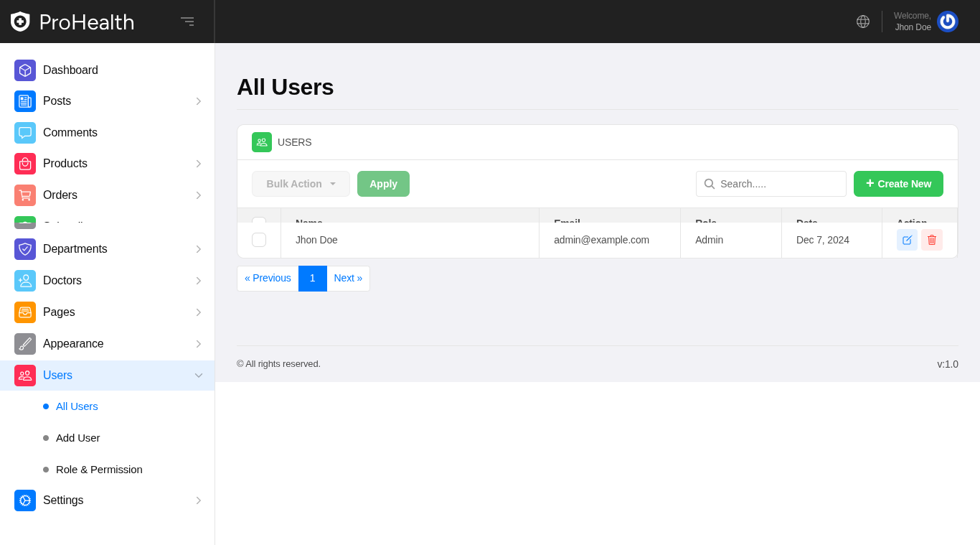Open Dashboard from the sidebar icon
Screen dimensions: 980x545
(25, 70)
